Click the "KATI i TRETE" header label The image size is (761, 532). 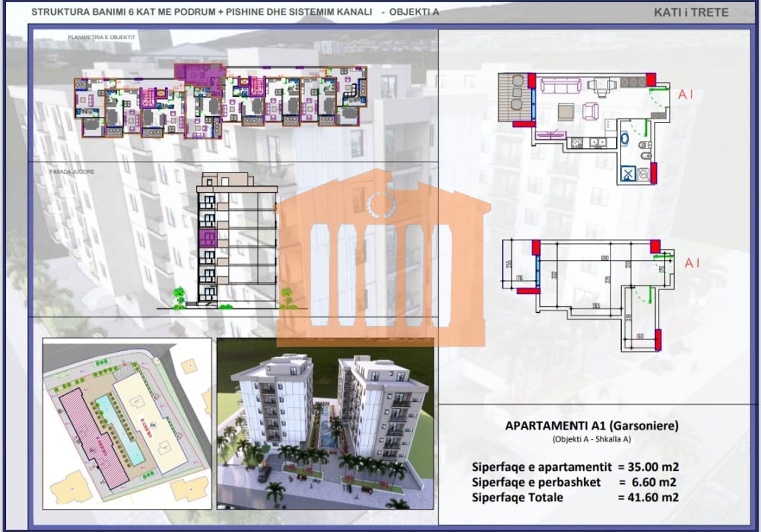tap(691, 12)
